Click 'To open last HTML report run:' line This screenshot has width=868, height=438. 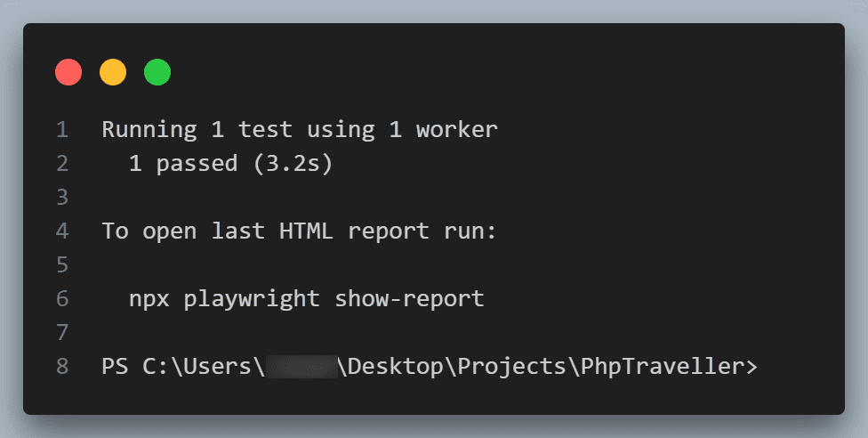tap(300, 231)
